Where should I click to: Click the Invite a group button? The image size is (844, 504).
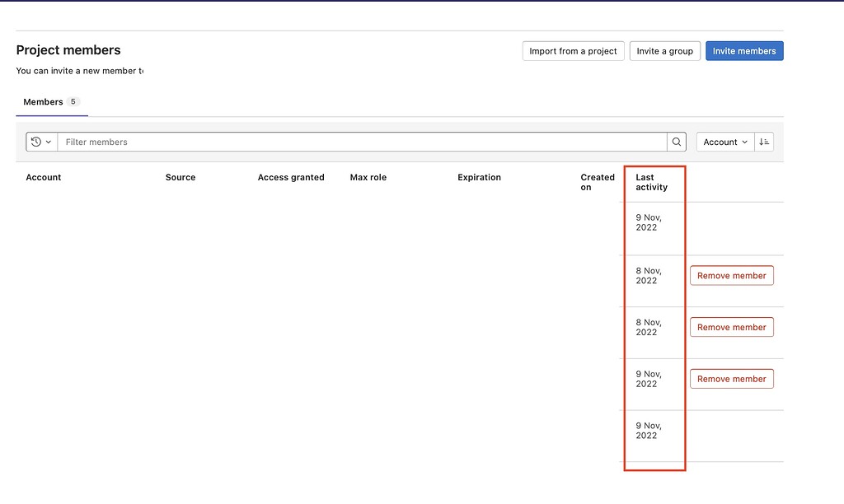click(664, 50)
